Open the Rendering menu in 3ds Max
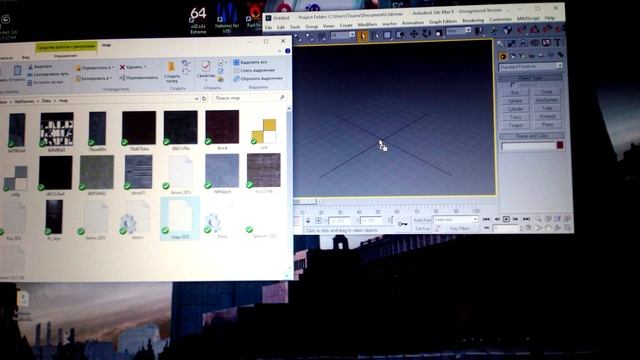 (x=473, y=20)
